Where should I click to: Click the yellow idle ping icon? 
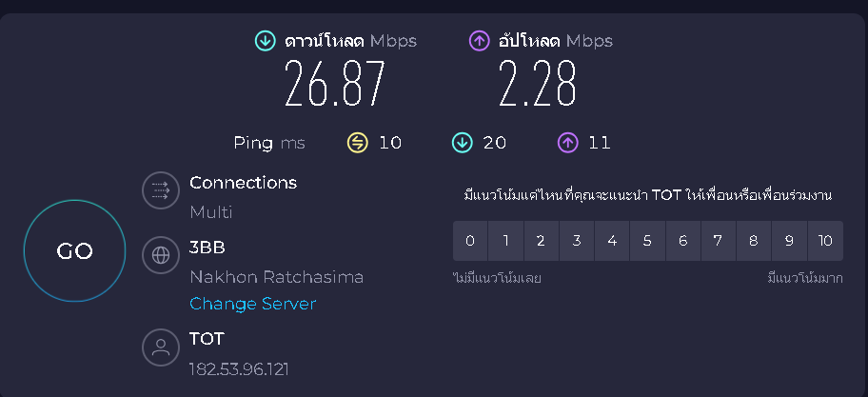pos(358,143)
